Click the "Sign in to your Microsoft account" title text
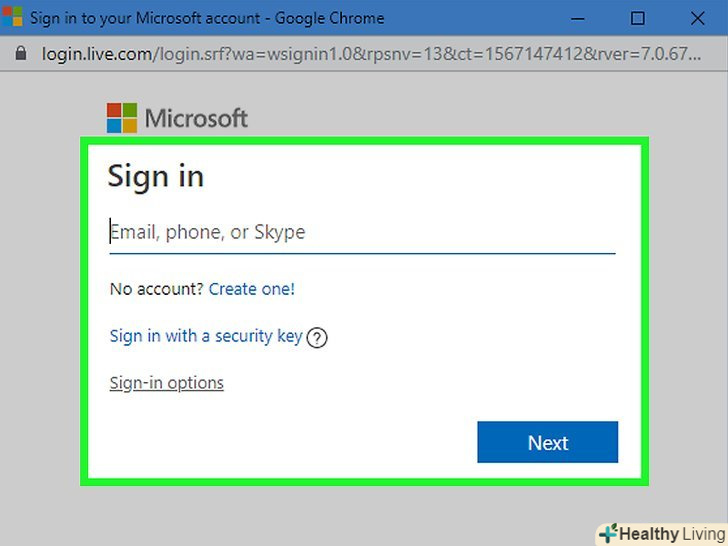The image size is (728, 546). (147, 18)
